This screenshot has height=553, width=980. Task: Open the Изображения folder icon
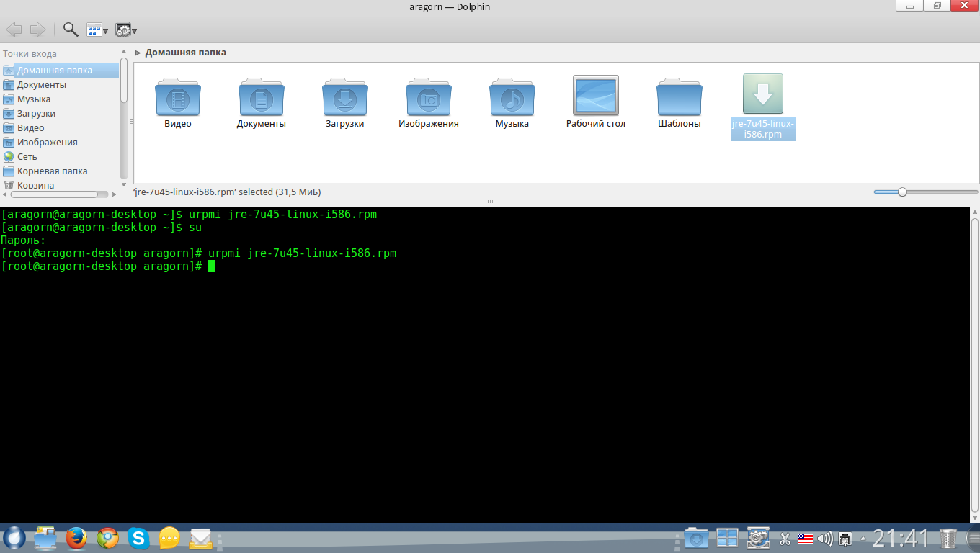click(429, 97)
